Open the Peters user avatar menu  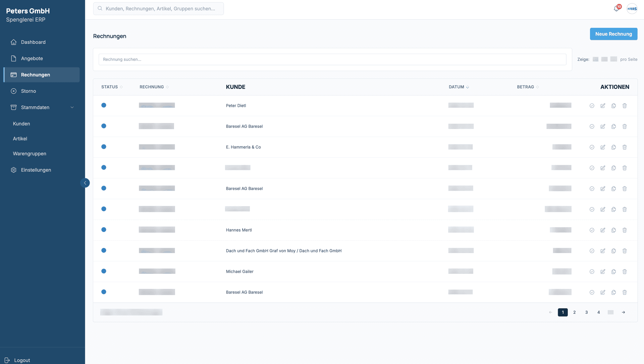click(632, 9)
